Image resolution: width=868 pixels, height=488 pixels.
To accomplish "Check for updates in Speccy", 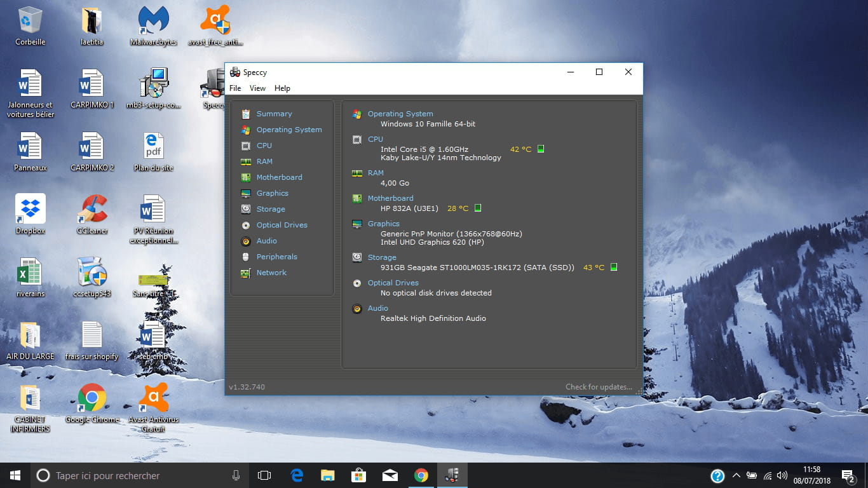I will point(599,387).
